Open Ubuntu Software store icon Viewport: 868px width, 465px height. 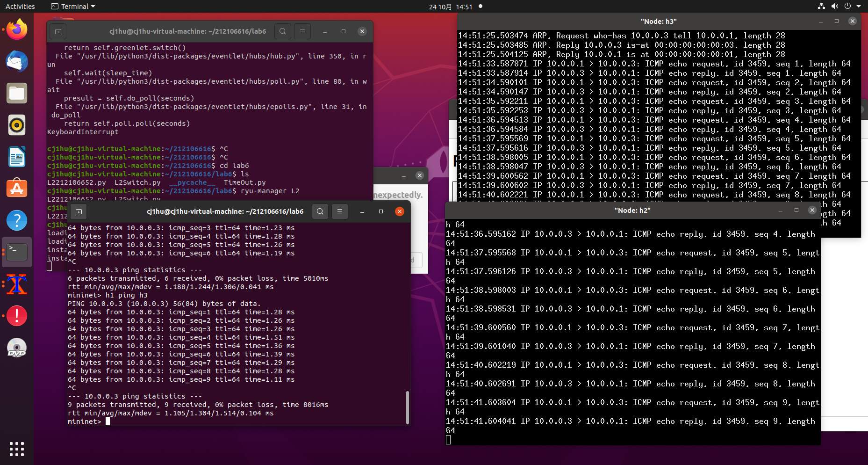[17, 189]
